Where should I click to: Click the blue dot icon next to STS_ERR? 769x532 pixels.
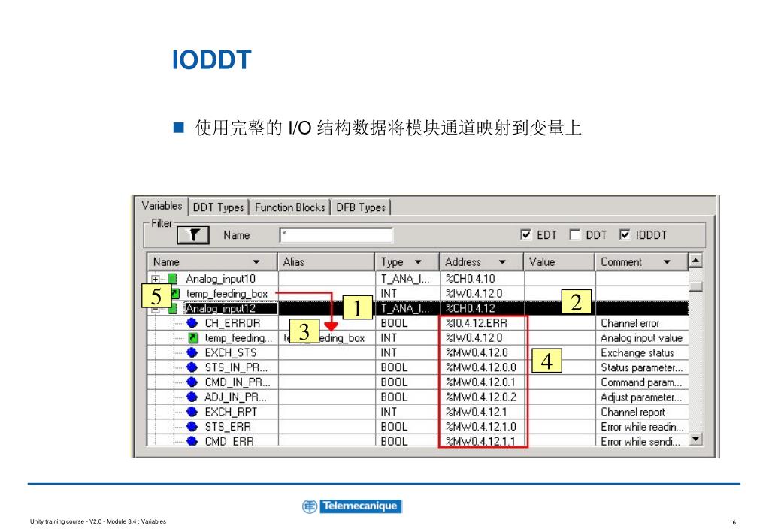click(x=192, y=427)
